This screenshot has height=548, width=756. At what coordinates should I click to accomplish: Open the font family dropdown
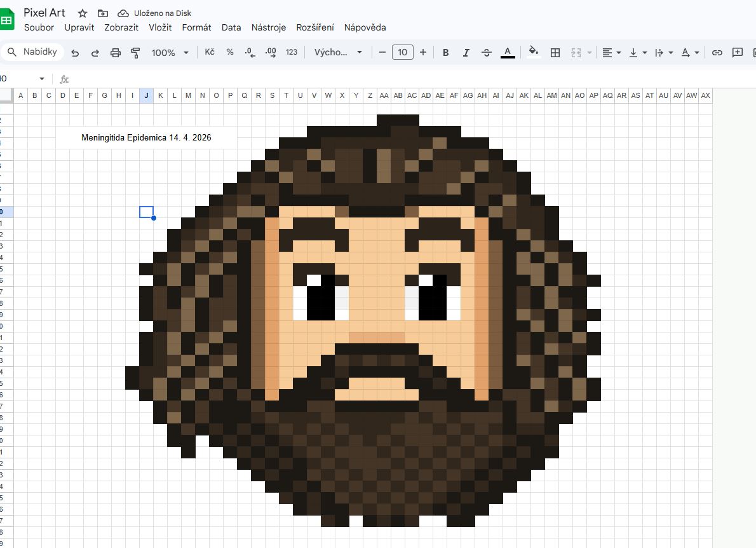pos(338,53)
